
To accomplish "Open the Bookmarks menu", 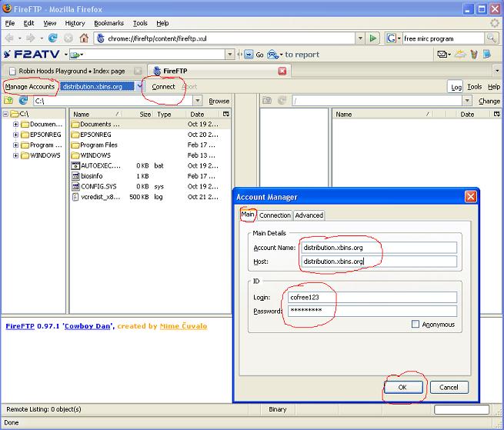I will [109, 23].
